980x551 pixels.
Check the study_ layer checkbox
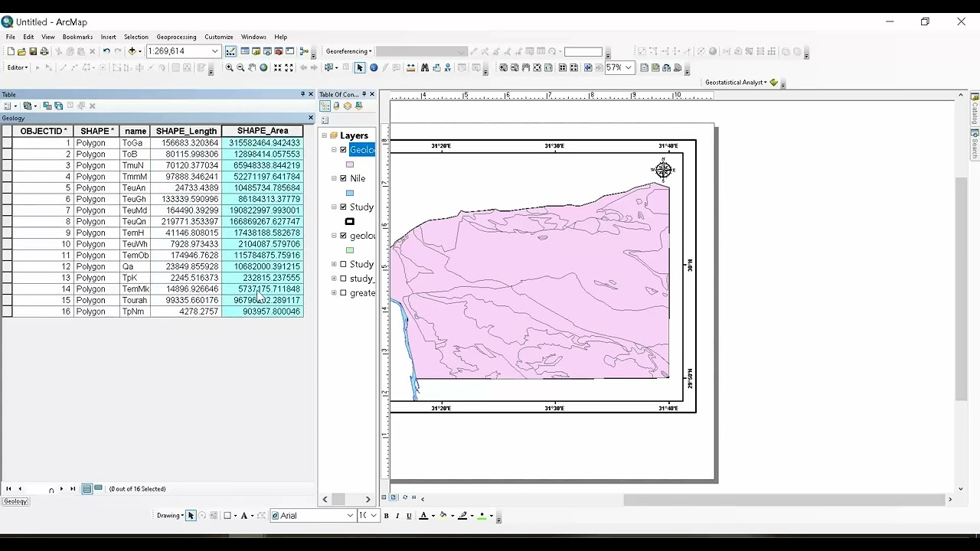[343, 279]
